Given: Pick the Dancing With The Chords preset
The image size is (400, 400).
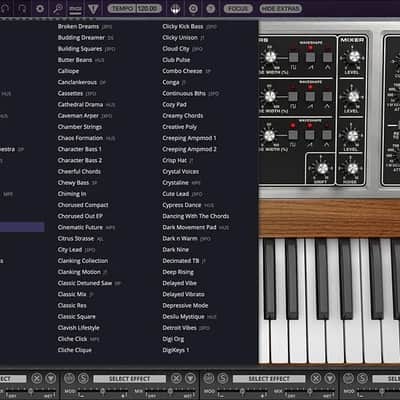Looking at the screenshot, I should (x=196, y=216).
